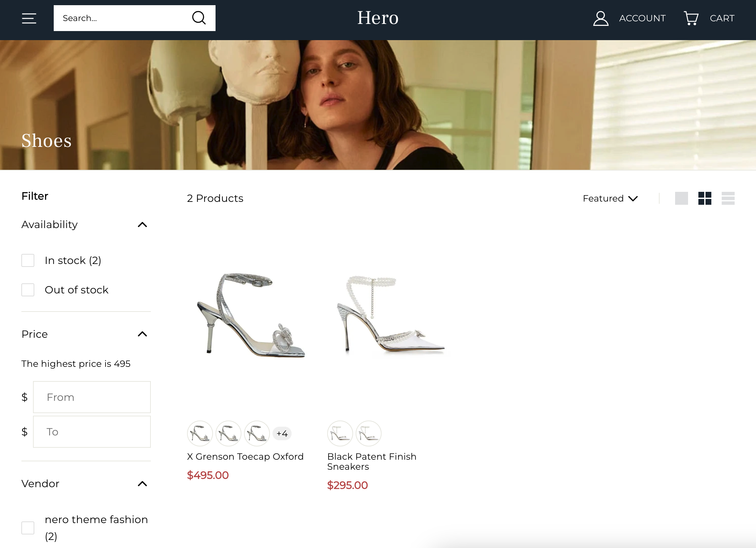Check the In stock filter

28,260
